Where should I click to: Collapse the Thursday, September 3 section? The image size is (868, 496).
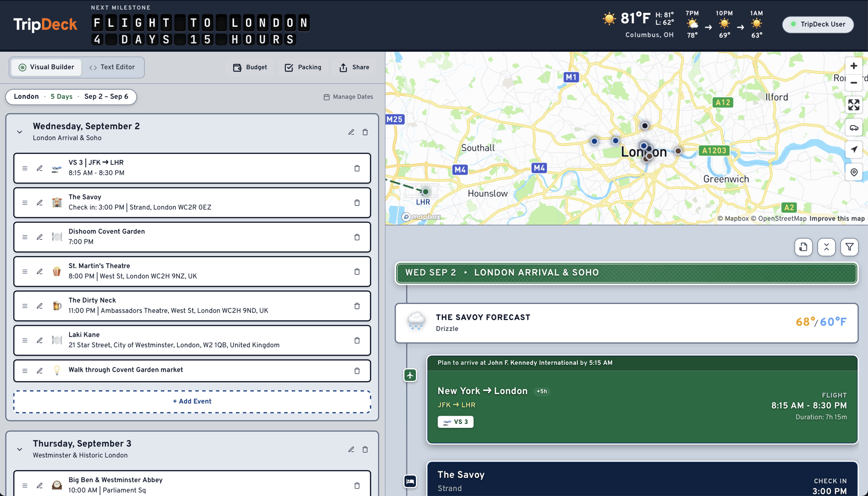tap(19, 449)
